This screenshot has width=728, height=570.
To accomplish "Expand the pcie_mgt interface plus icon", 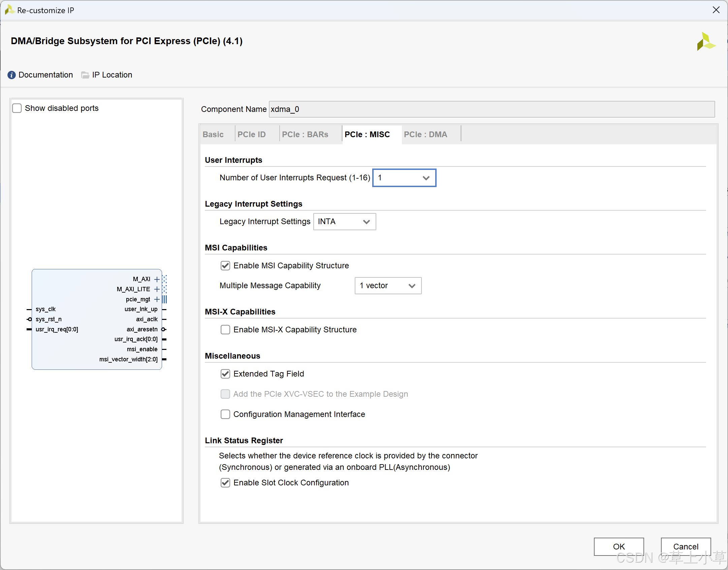I will click(157, 299).
